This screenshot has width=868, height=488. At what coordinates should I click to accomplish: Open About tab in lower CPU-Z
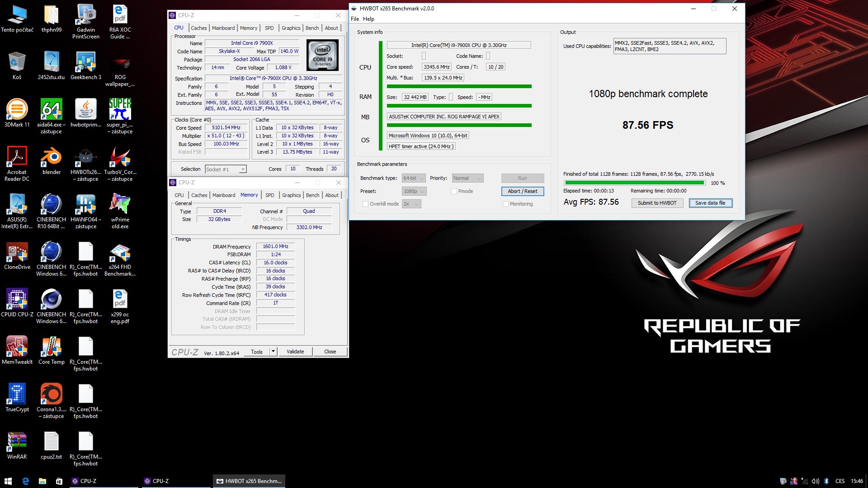[x=331, y=195]
